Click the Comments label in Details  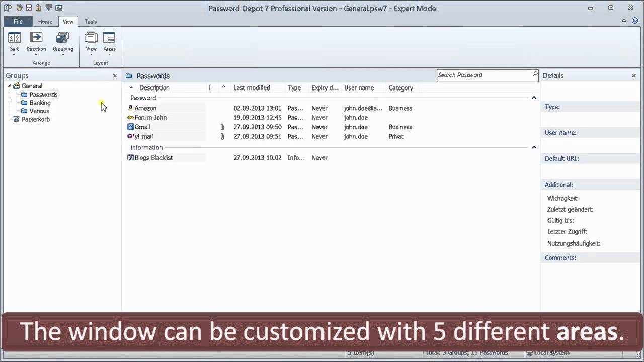click(x=560, y=258)
